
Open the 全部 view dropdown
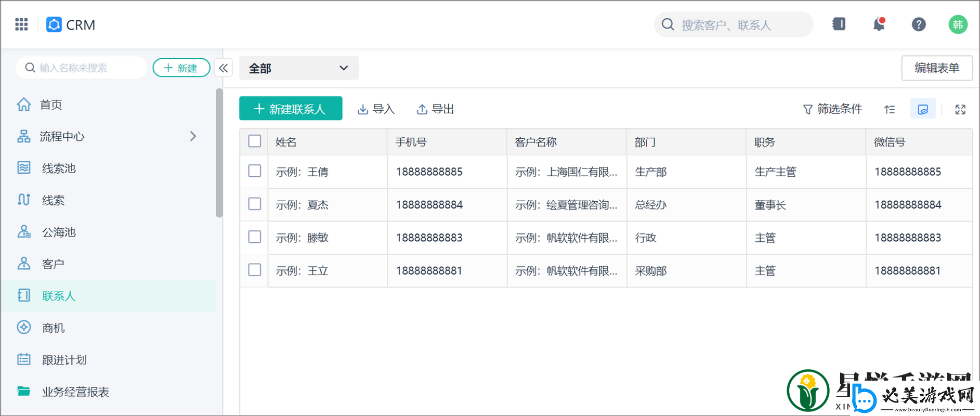click(298, 68)
